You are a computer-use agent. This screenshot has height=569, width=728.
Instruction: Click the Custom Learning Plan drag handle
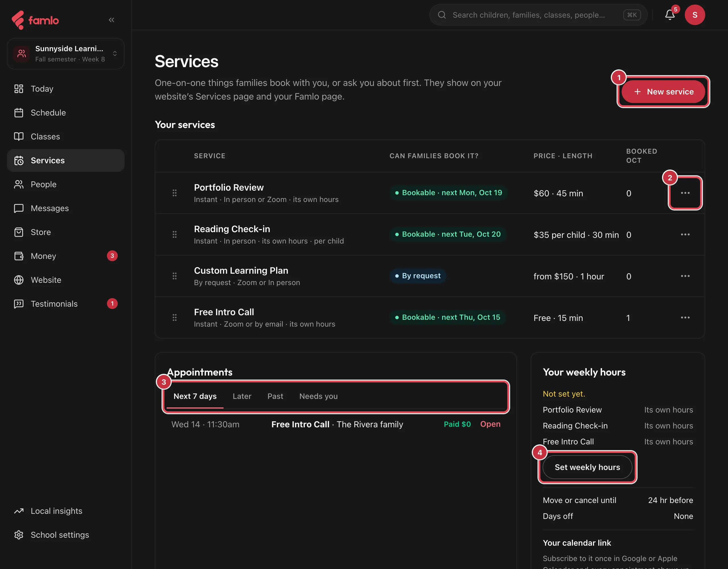coord(174,276)
